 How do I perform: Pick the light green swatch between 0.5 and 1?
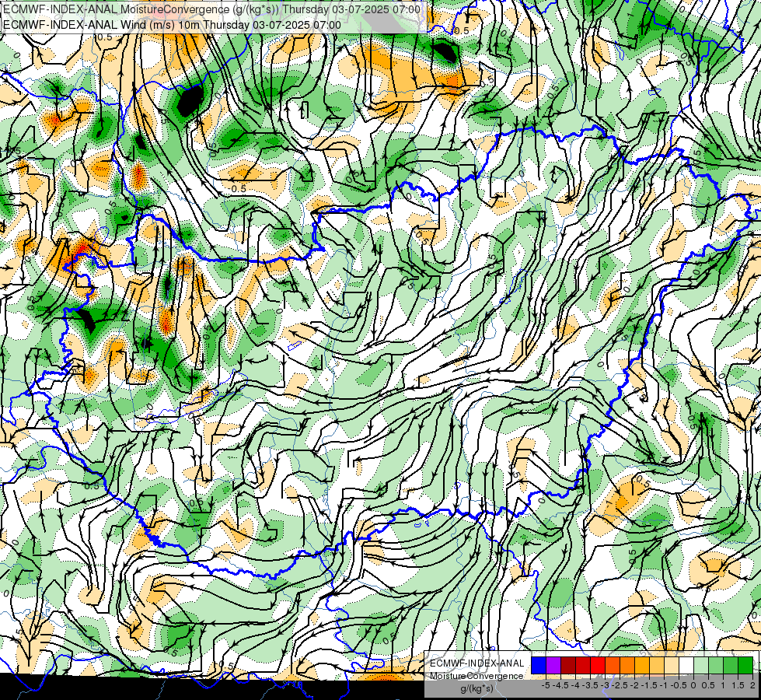(x=717, y=666)
